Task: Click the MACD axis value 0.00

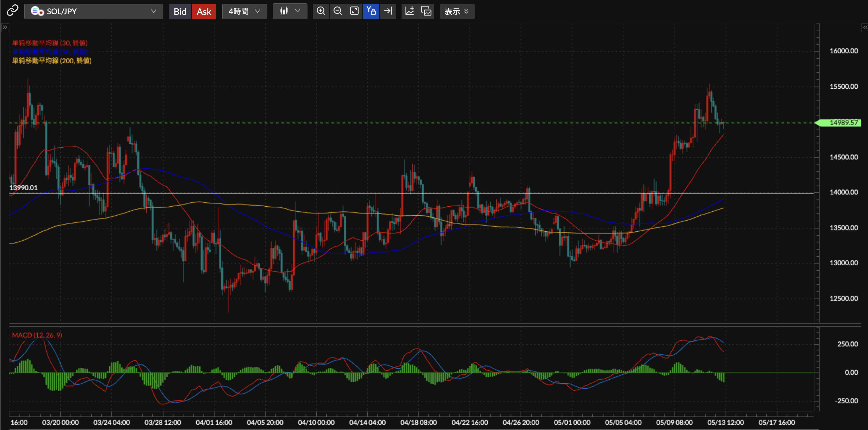Action: click(x=851, y=372)
